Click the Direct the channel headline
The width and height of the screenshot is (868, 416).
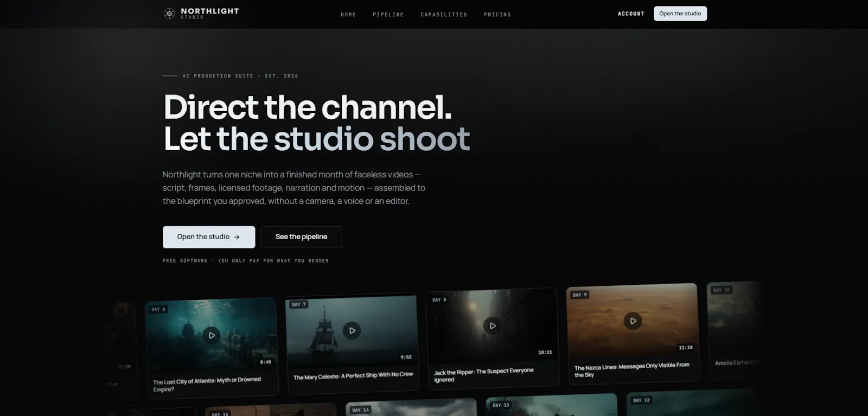tap(308, 107)
